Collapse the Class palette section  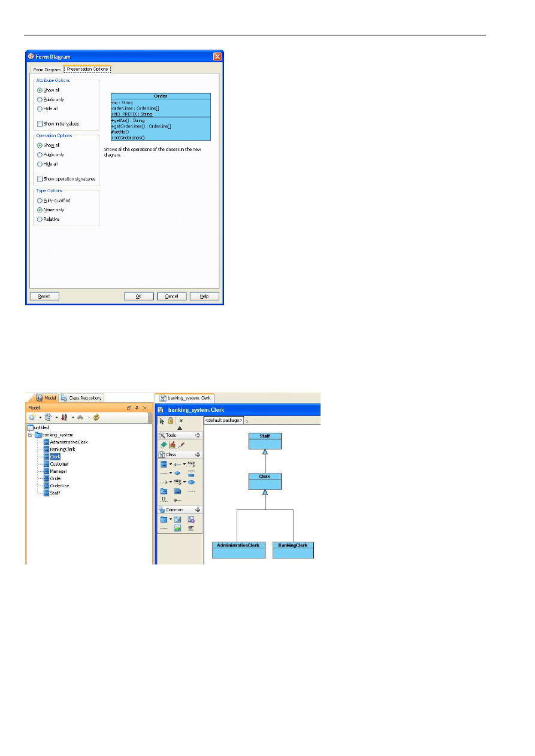coord(198,455)
